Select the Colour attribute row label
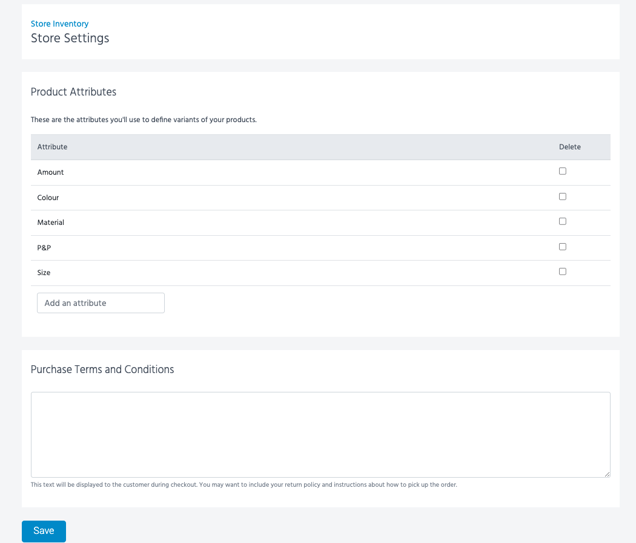636x543 pixels. [48, 198]
